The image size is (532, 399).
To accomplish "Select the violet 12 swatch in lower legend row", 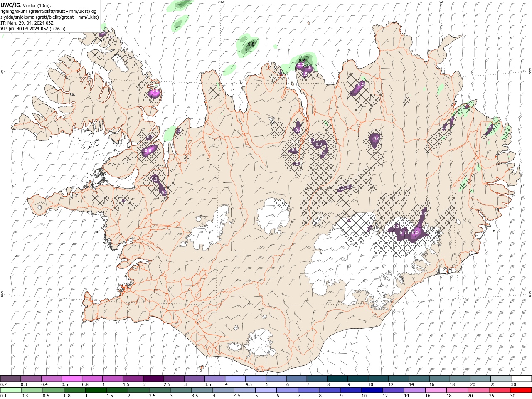I will pos(393,390).
